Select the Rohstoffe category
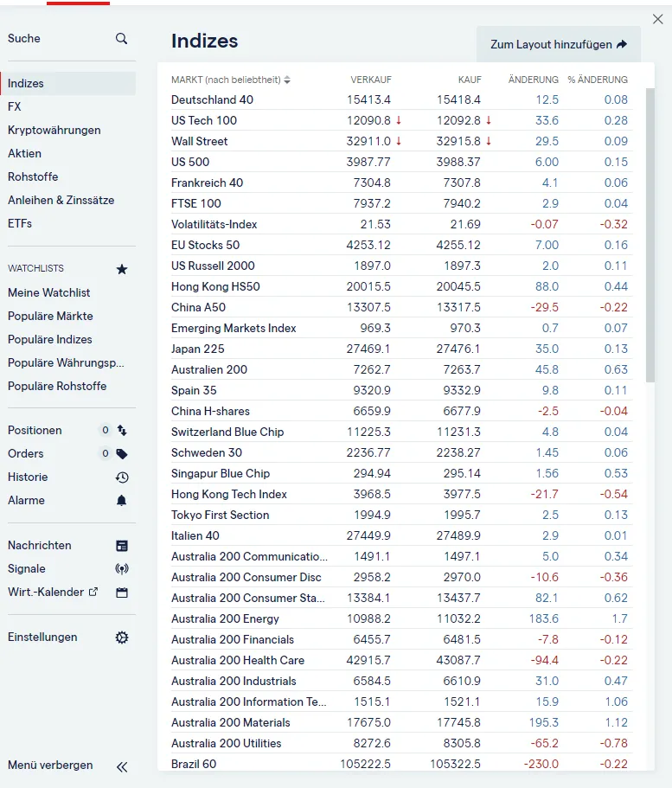672x788 pixels. coord(33,176)
